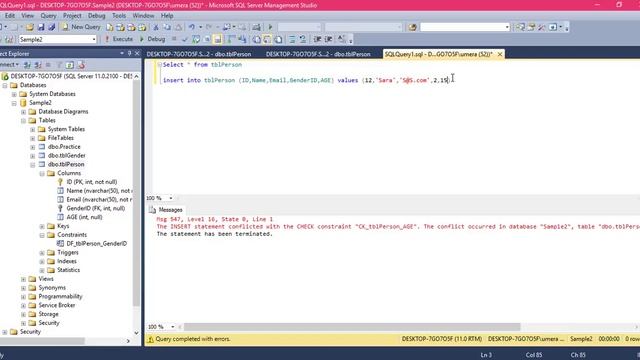Screen dimensions: 640x360
Task: Expand the System Databases node
Action: 14,94
